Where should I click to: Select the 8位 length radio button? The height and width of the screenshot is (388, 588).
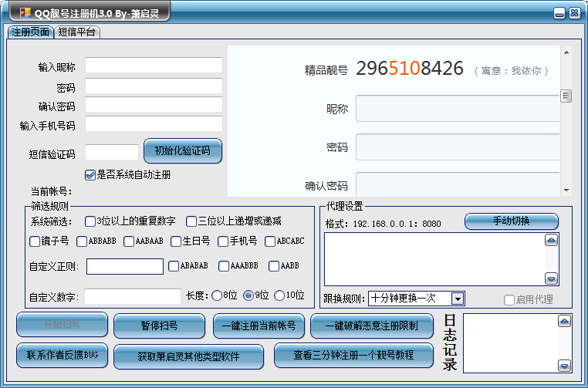217,295
